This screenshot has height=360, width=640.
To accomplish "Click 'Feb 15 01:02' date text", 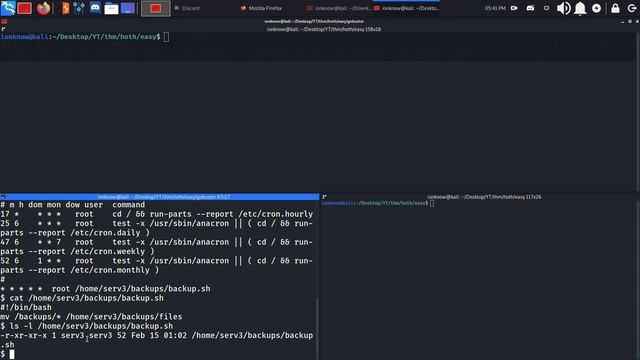I will pos(159,336).
